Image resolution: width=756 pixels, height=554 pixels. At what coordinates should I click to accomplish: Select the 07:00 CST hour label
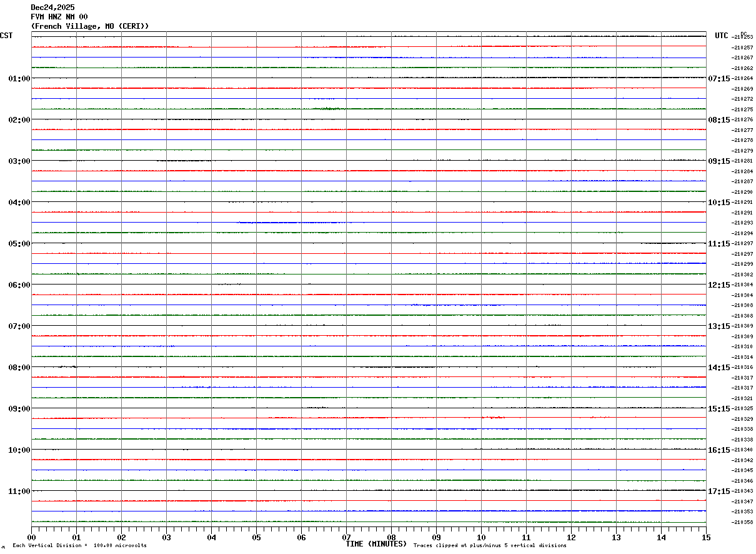point(19,326)
